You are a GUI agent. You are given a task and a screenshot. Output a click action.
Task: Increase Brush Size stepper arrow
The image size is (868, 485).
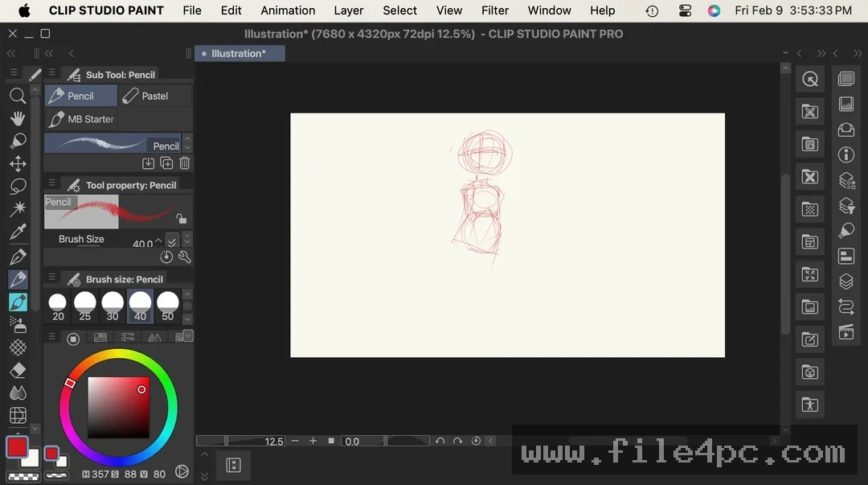pyautogui.click(x=158, y=241)
